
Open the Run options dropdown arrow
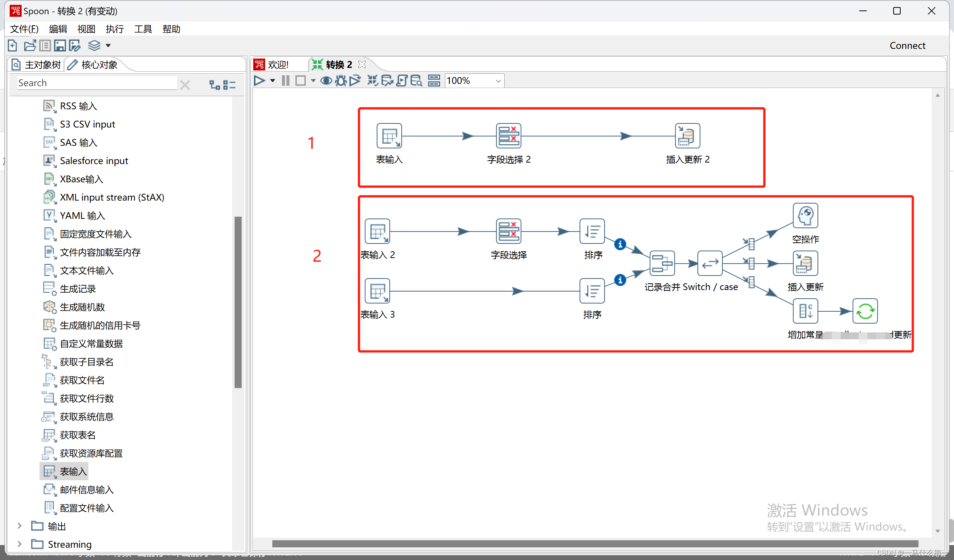tap(273, 81)
